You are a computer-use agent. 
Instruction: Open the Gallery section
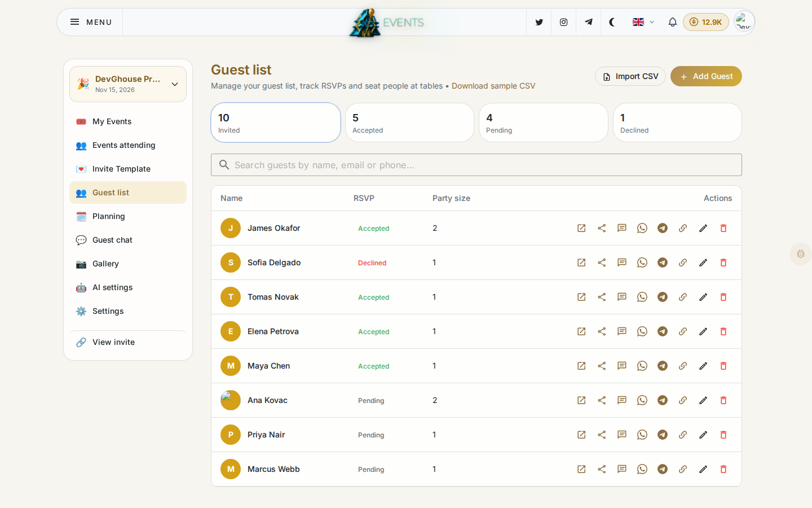coord(128,264)
